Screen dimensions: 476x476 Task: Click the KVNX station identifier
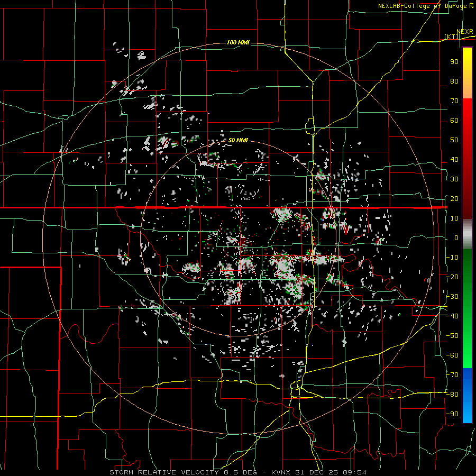click(x=281, y=472)
